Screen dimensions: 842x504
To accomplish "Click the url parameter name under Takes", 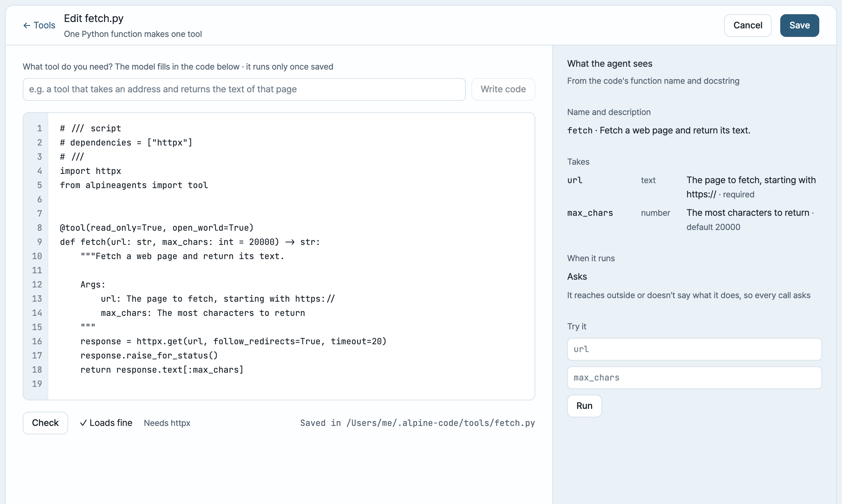I will click(x=575, y=180).
